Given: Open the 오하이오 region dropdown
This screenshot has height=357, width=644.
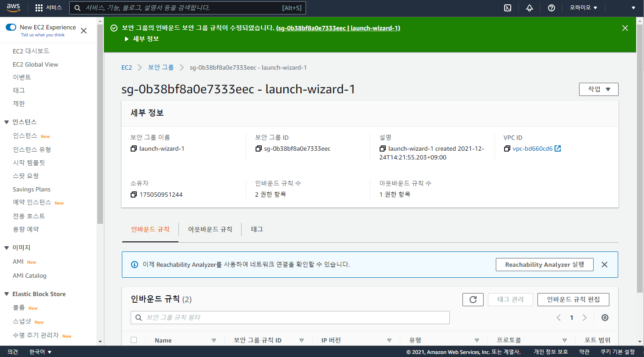Looking at the screenshot, I should point(584,8).
